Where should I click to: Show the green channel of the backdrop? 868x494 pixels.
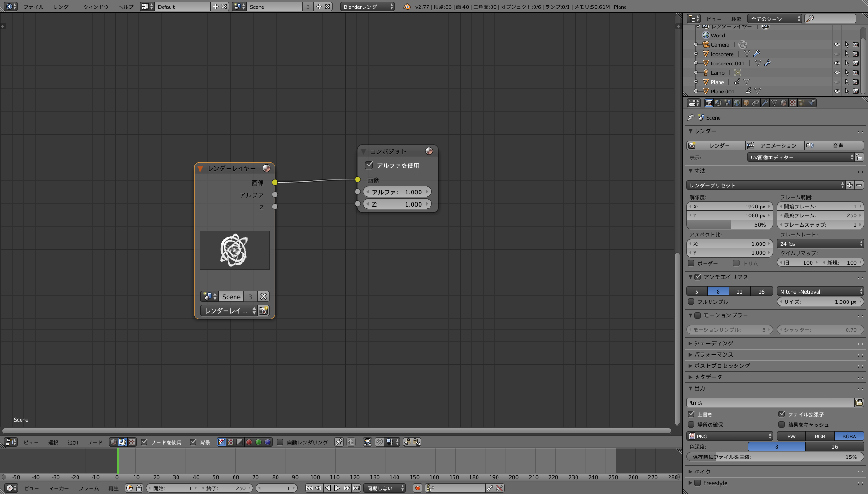pyautogui.click(x=258, y=442)
